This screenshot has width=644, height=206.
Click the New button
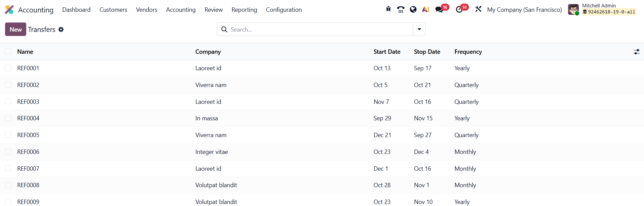click(x=15, y=30)
